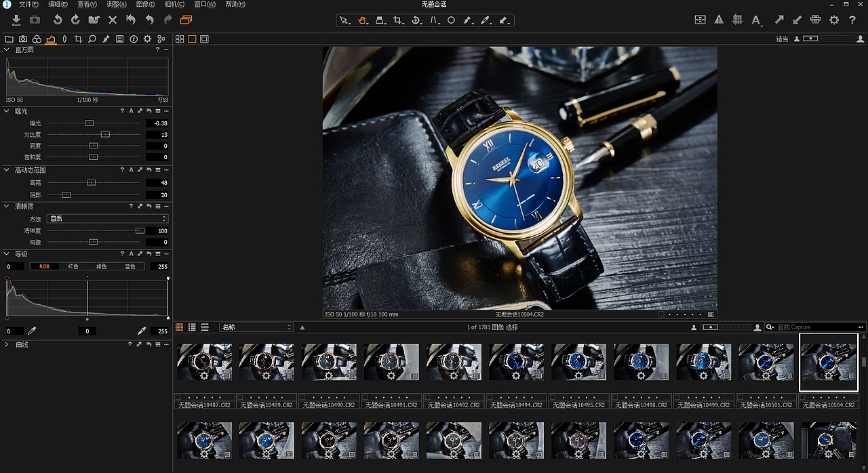The image size is (868, 473).
Task: Click the help question mark top right
Action: (852, 20)
